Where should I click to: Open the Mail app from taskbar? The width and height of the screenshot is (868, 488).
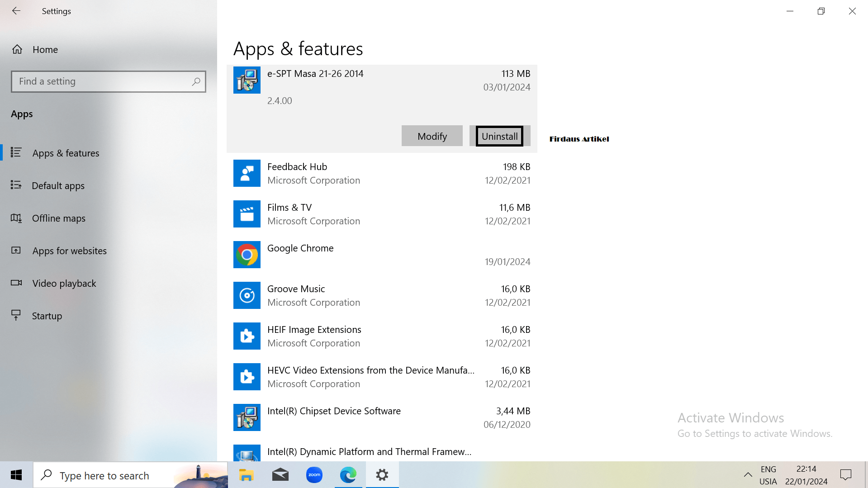pyautogui.click(x=280, y=475)
